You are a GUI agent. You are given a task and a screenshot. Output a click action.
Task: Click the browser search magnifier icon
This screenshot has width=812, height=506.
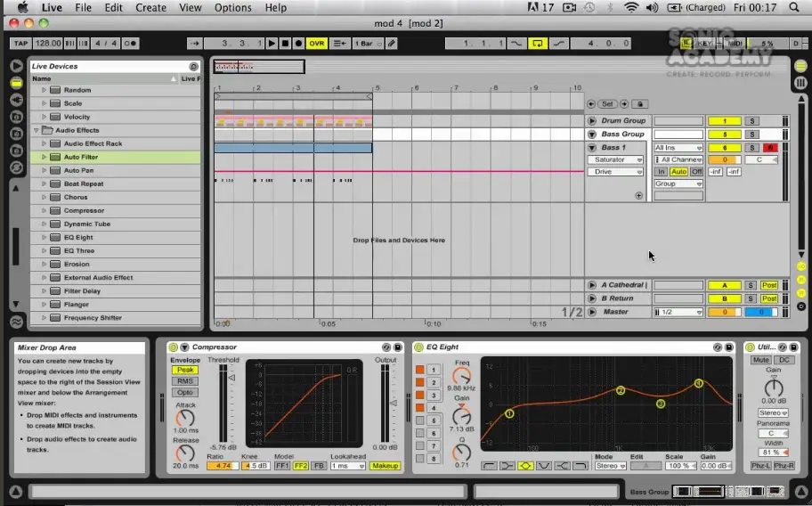tap(194, 66)
